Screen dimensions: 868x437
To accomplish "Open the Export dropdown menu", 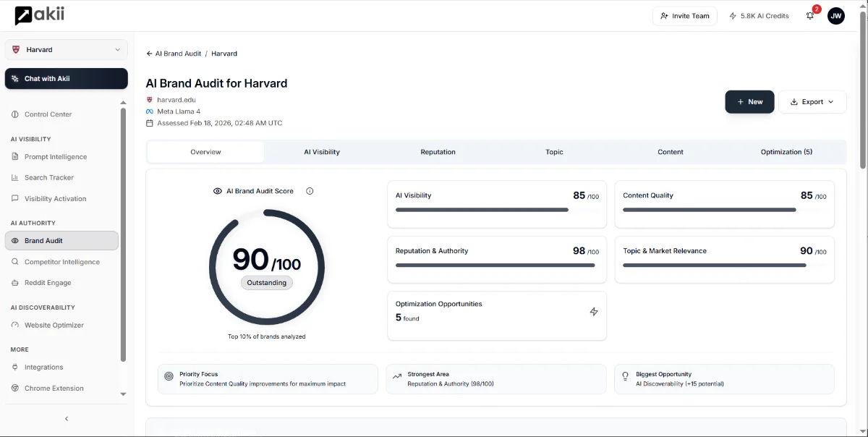I will pyautogui.click(x=812, y=102).
